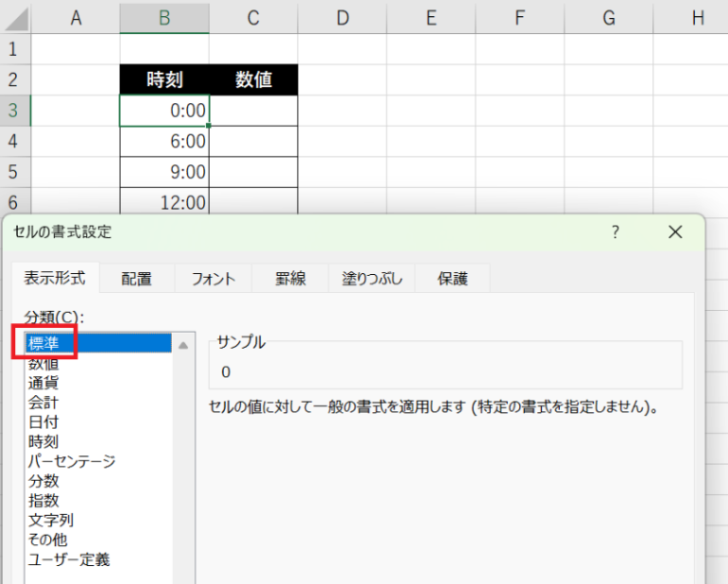This screenshot has width=728, height=584.
Task: Select column B header
Action: (165, 18)
